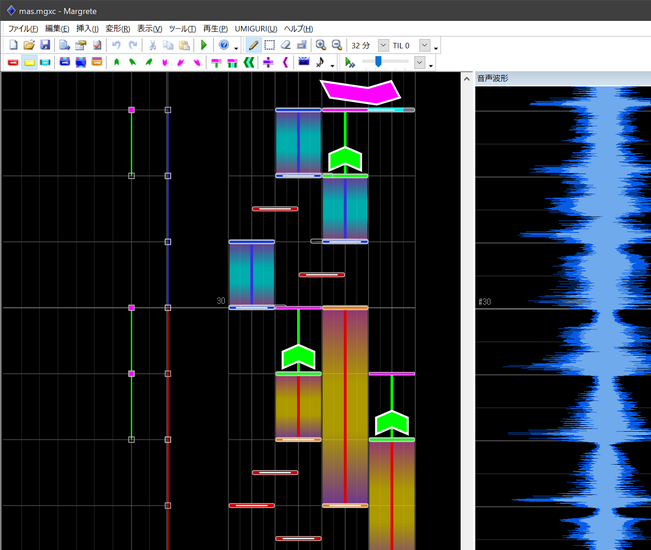The image size is (651, 550).
Task: Select the large magenta Air-crush shape at top
Action: click(x=360, y=92)
